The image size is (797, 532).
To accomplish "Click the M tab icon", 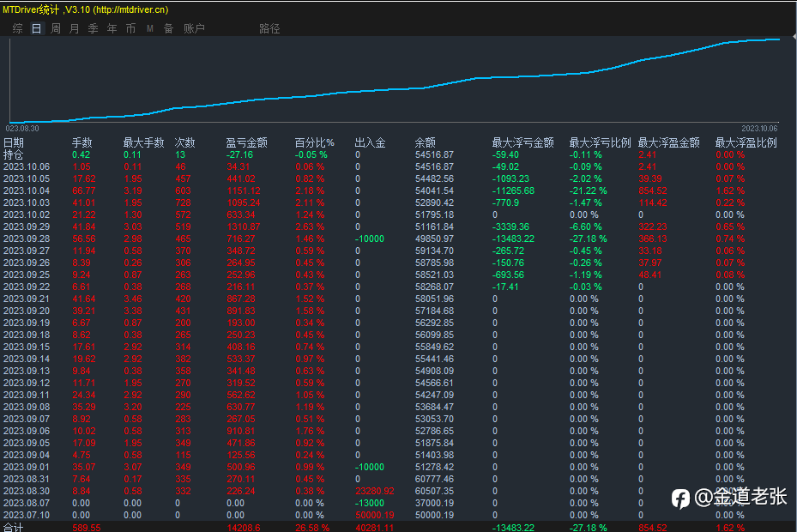I will tap(150, 28).
